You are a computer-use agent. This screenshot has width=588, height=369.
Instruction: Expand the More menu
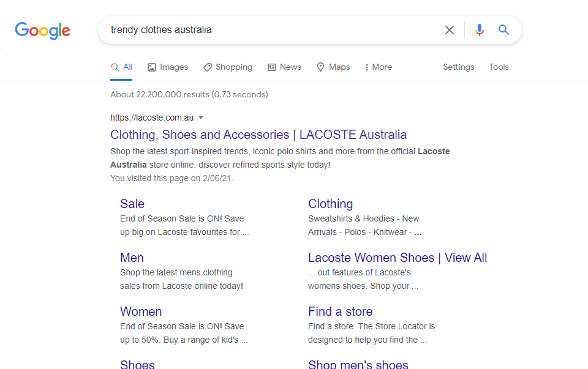click(x=378, y=67)
